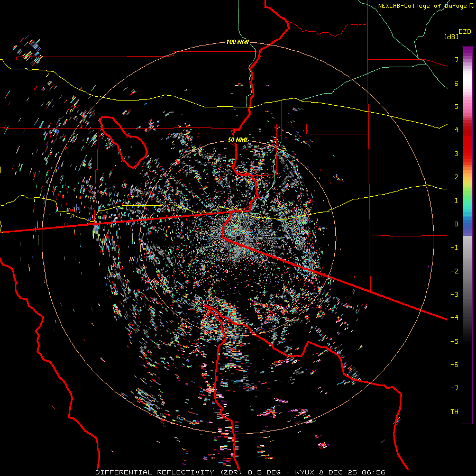Click the radar site center dot

pyautogui.click(x=239, y=237)
